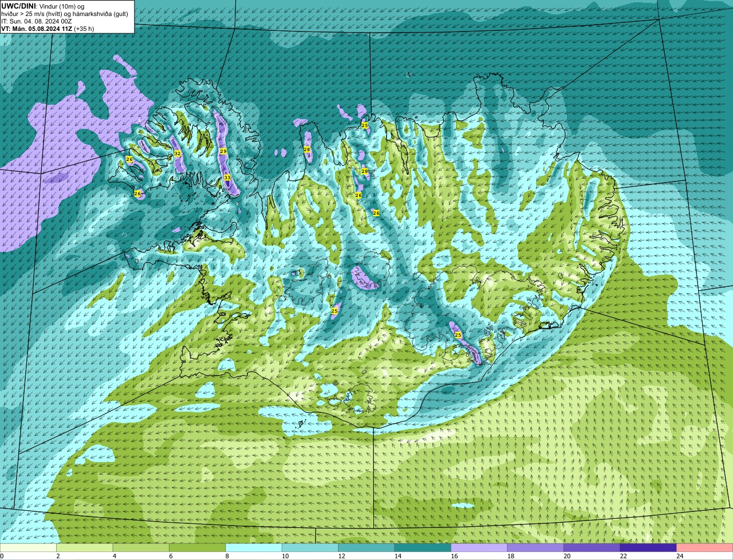Click the light cyan 8–10 m/s swatch
The height and width of the screenshot is (560, 733).
pyautogui.click(x=254, y=548)
